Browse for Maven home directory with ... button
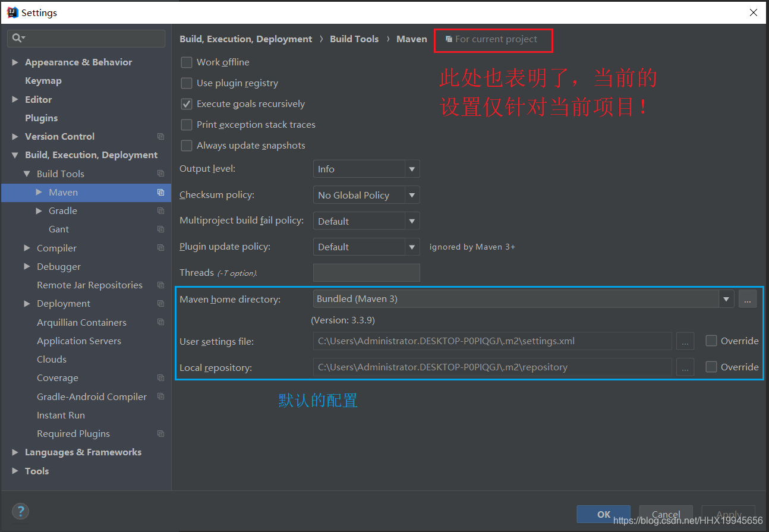This screenshot has height=532, width=769. coord(748,299)
